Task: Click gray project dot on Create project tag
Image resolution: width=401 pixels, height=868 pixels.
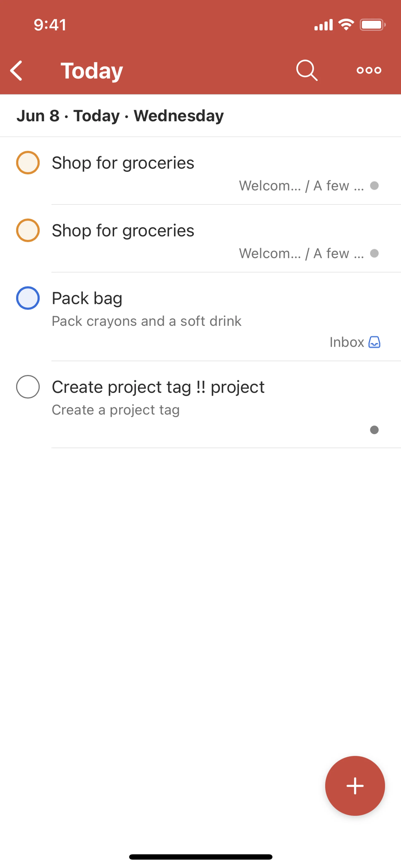Action: coord(374,430)
